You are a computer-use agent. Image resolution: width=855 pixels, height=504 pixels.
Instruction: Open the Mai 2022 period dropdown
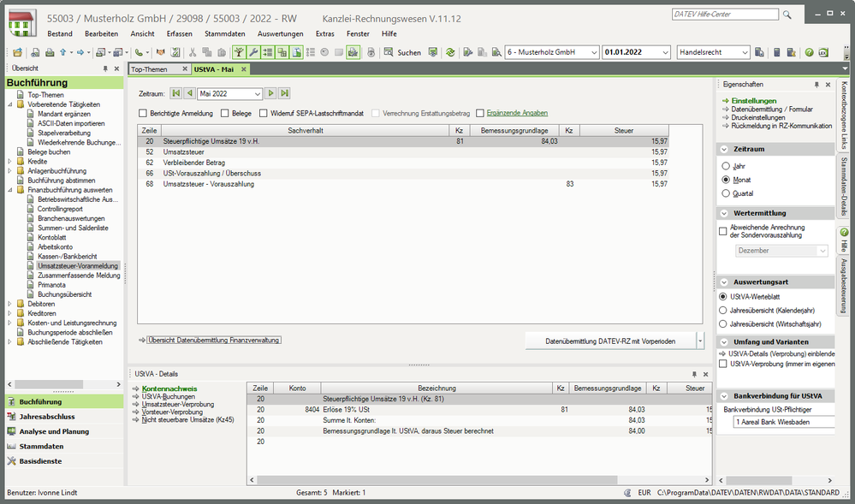[x=257, y=94]
